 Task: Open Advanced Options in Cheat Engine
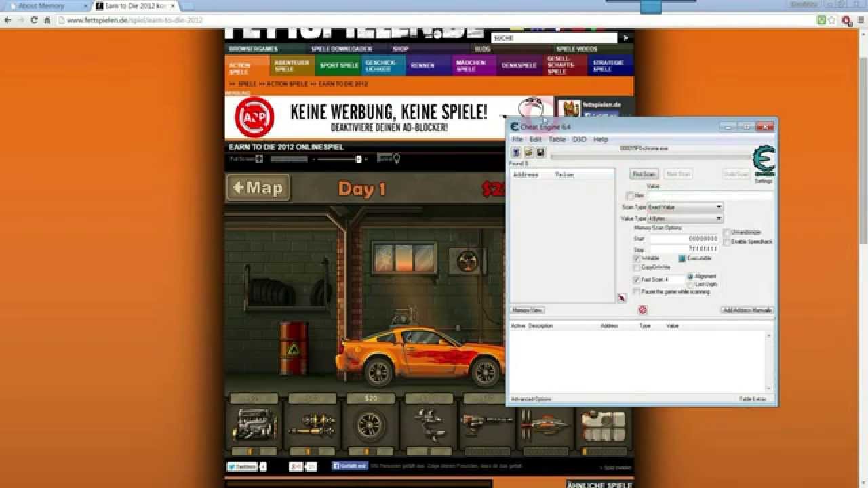point(531,399)
